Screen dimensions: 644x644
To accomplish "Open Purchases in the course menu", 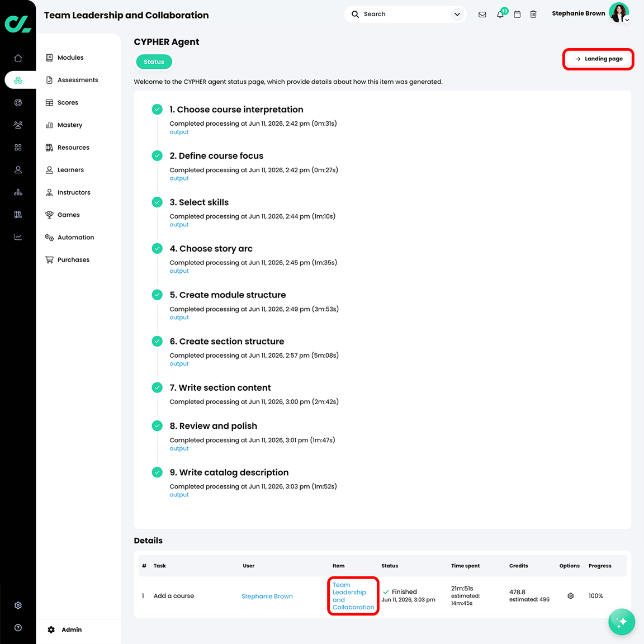I will coord(73,259).
